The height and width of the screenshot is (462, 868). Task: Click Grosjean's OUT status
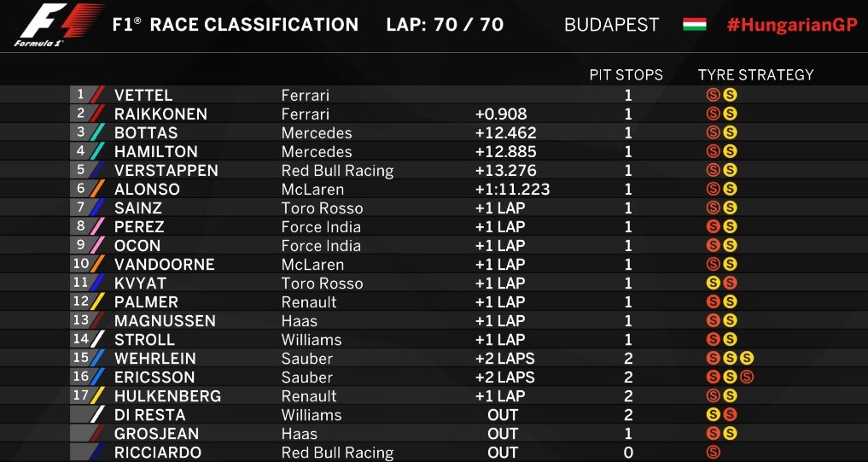[x=503, y=434]
